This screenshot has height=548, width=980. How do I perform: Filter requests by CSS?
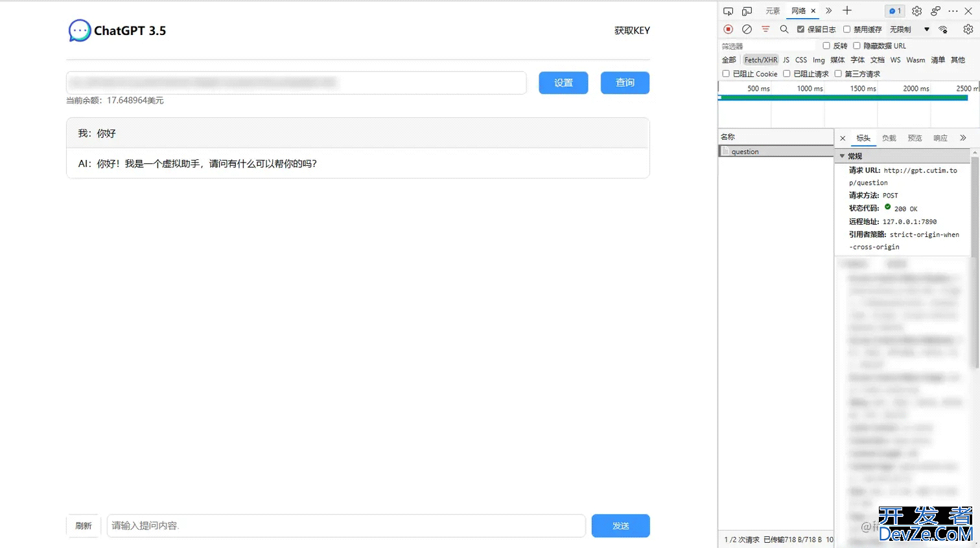[801, 60]
